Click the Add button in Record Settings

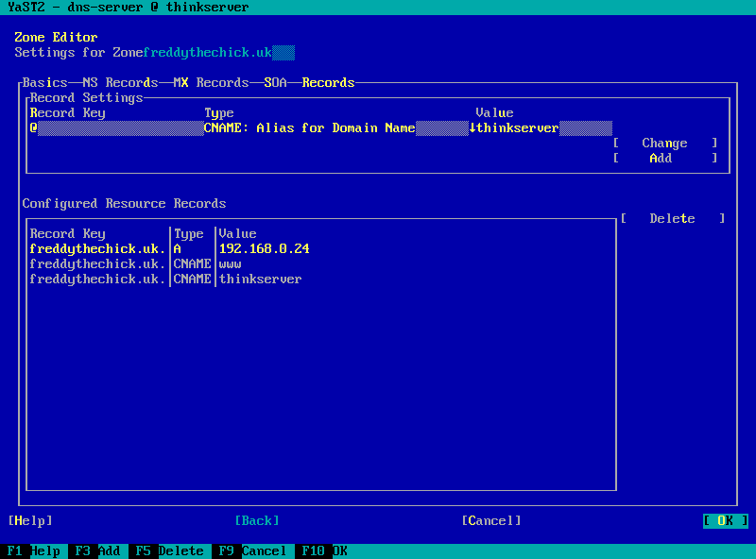click(665, 158)
